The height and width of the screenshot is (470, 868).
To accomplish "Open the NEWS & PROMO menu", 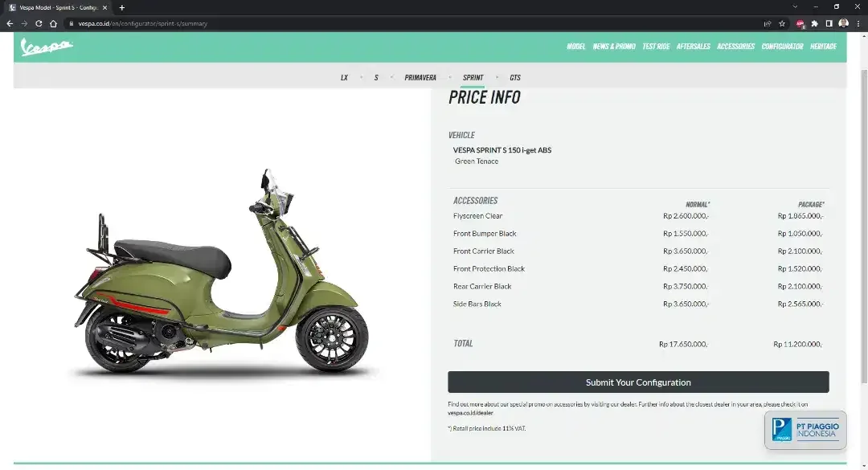I will click(614, 47).
